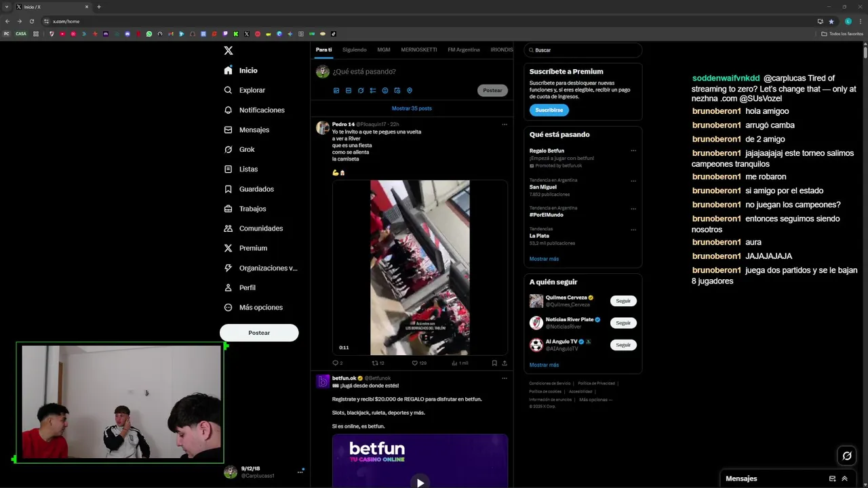The height and width of the screenshot is (488, 868).
Task: Compose new message icon in Mensajes drawer
Action: tap(832, 479)
